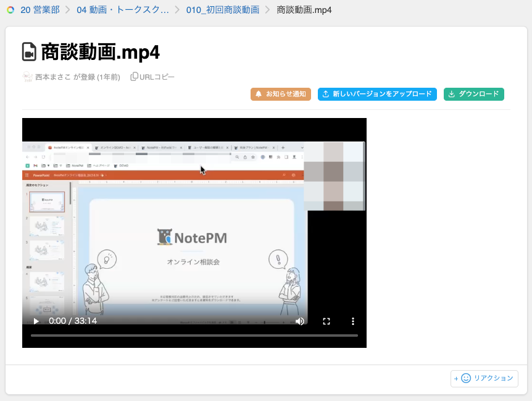The image size is (532, 401).
Task: Open video player more options menu
Action: [x=353, y=321]
